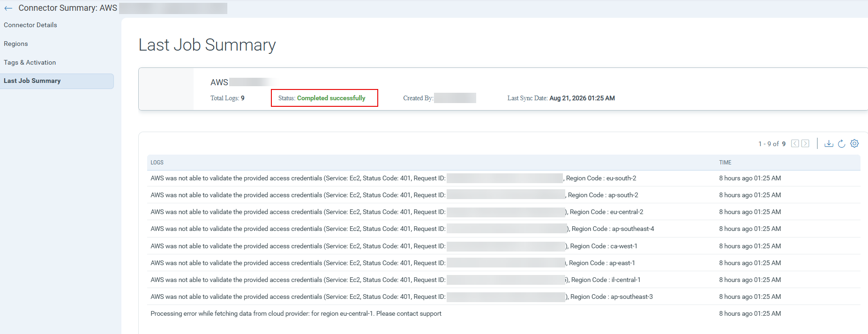Select Last Job Summary in sidebar
This screenshot has height=334, width=868.
[x=57, y=81]
